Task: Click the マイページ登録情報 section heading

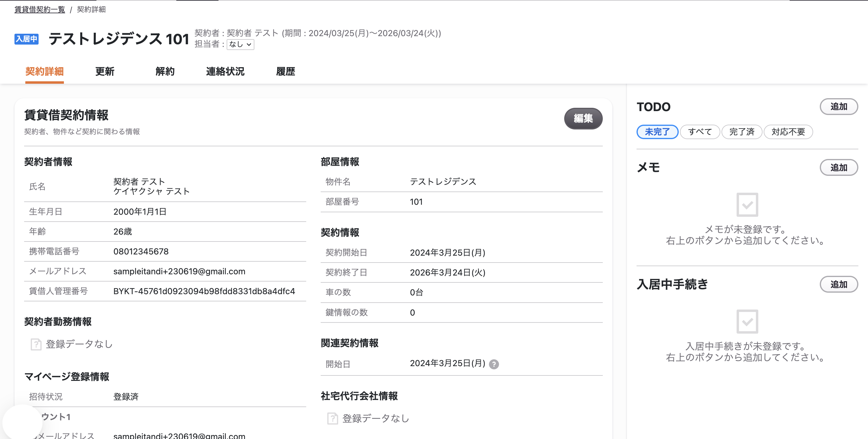Action: (x=67, y=376)
